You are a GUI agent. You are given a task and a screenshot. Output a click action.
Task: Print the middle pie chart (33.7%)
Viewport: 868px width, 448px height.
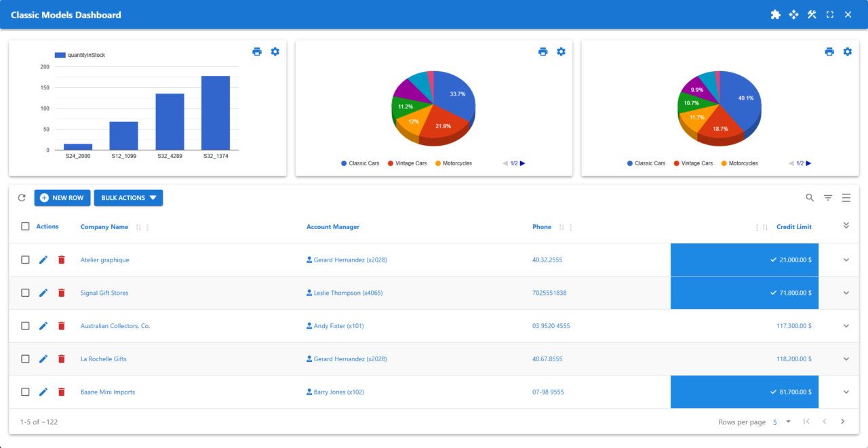pyautogui.click(x=542, y=52)
